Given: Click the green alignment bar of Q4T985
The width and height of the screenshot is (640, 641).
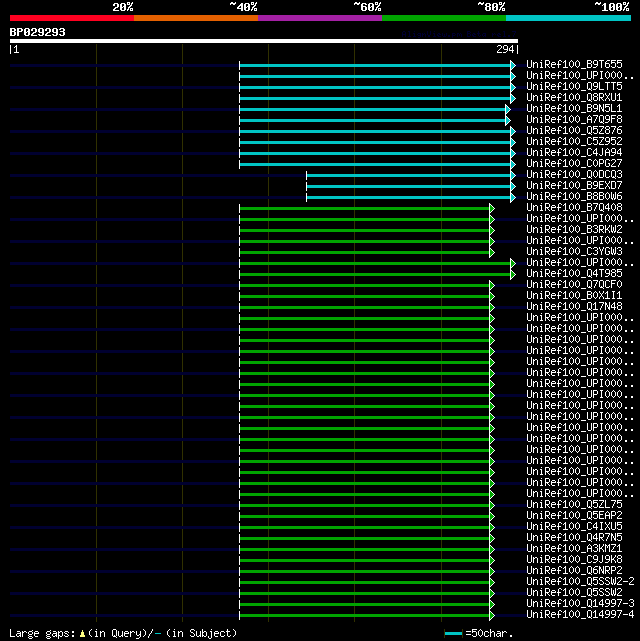Looking at the screenshot, I should 375,274.
